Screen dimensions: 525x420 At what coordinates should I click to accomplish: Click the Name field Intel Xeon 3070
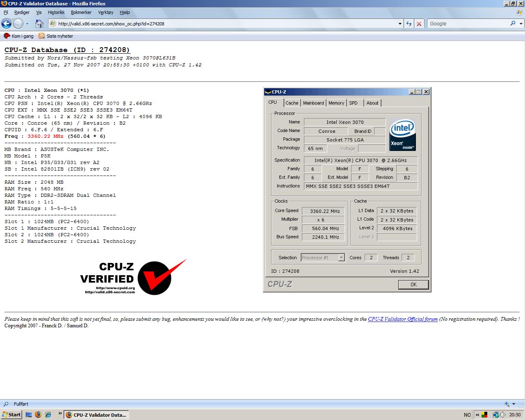(x=345, y=122)
